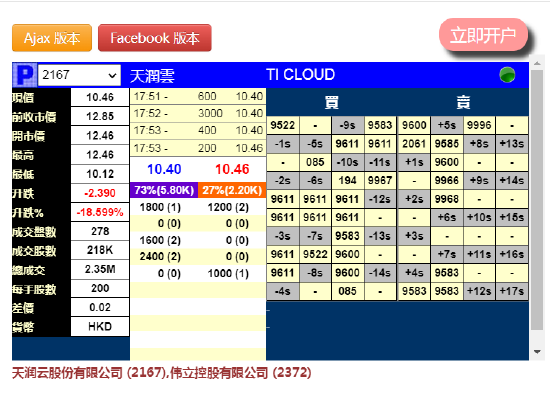Click the 成交股數 value 218K
The width and height of the screenshot is (550, 396).
[100, 250]
